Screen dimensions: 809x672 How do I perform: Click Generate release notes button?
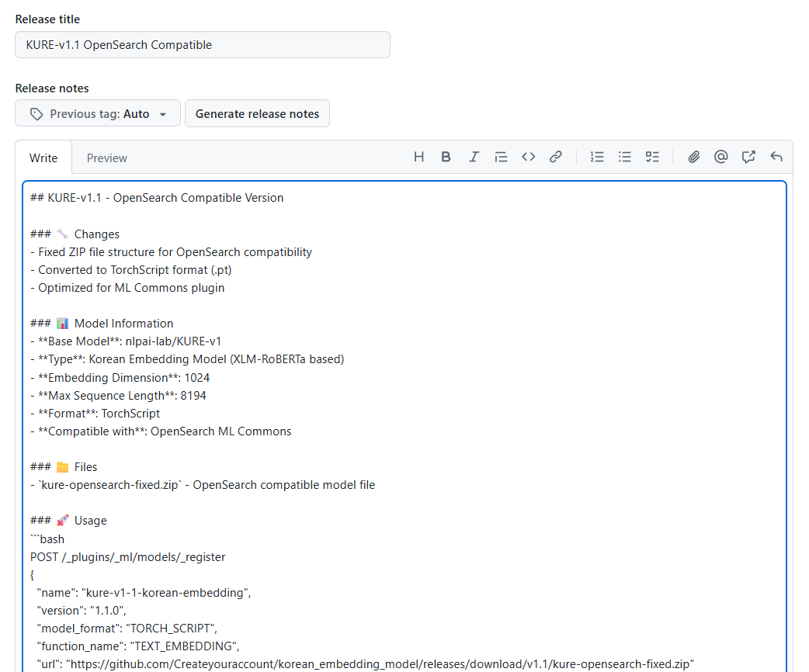tap(258, 113)
